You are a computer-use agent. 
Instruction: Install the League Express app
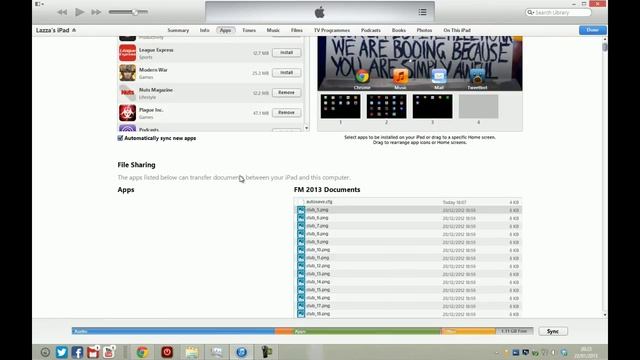pyautogui.click(x=287, y=53)
